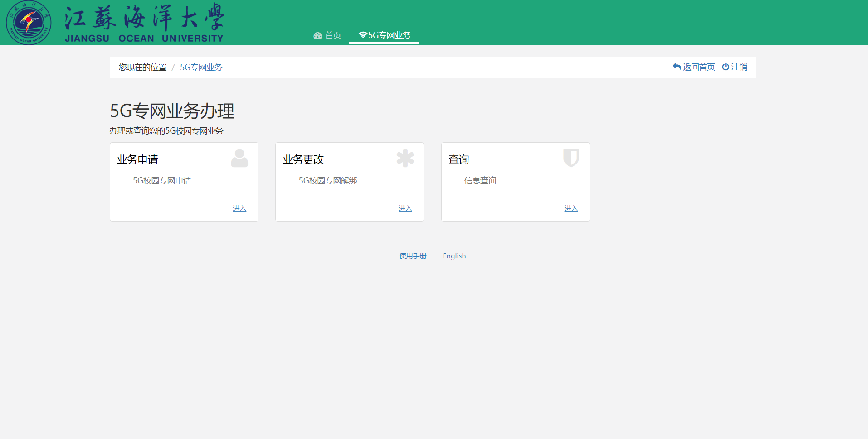Click the asterisk icon in 业务更改 card
The width and height of the screenshot is (868, 439).
405,158
